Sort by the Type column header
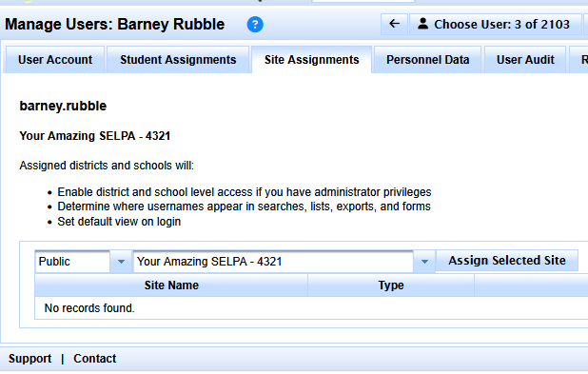 point(391,285)
